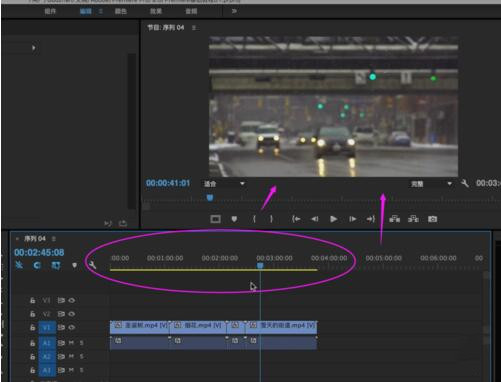The image size is (501, 382).
Task: Hide video track V1 with eye icon
Action: (x=72, y=327)
